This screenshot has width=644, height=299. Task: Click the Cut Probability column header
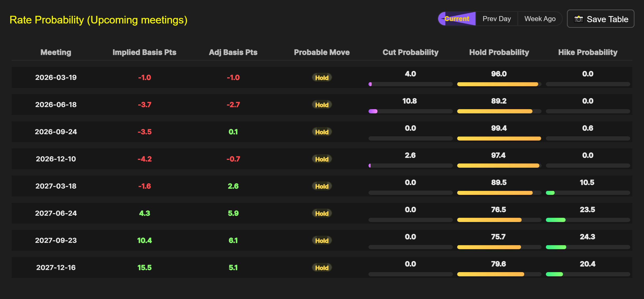pos(410,52)
